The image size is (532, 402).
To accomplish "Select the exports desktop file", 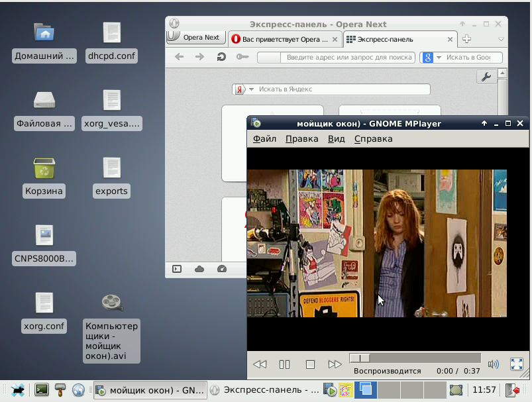I will pyautogui.click(x=111, y=177).
